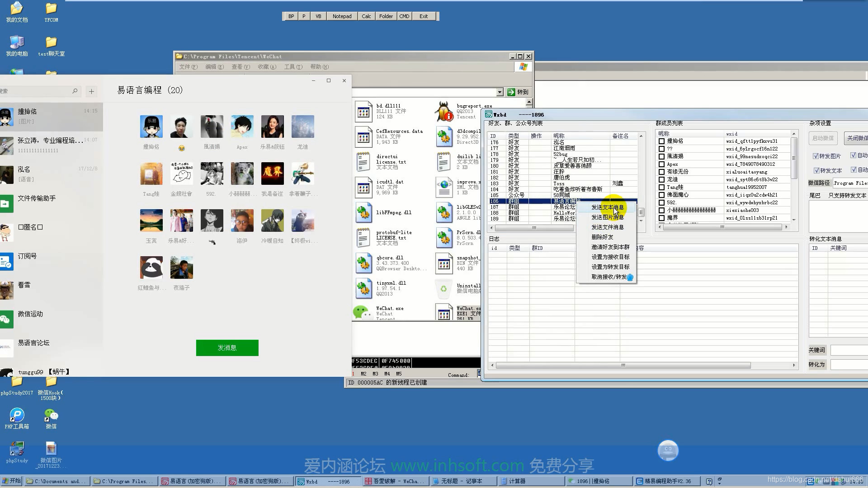The width and height of the screenshot is (868, 488).
Task: Launch the 微信 desktop shortcut
Action: (x=51, y=418)
